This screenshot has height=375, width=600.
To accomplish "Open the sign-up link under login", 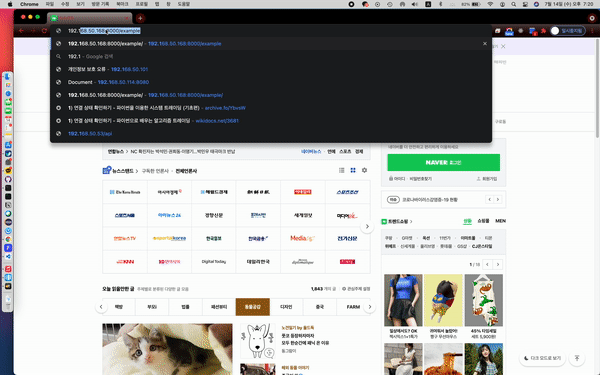I will pos(487,179).
